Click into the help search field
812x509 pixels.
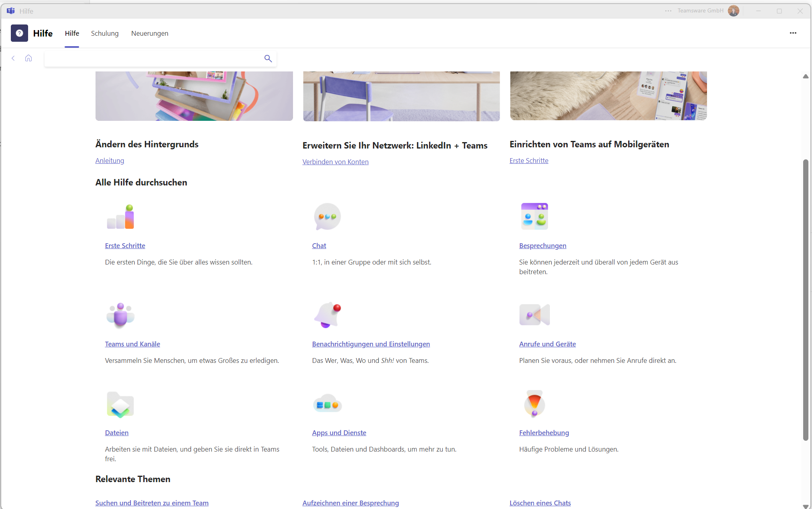tap(153, 59)
